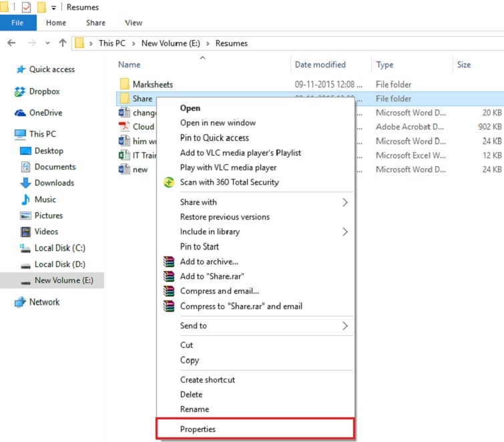Open the File ribbon tab

pyautogui.click(x=18, y=23)
